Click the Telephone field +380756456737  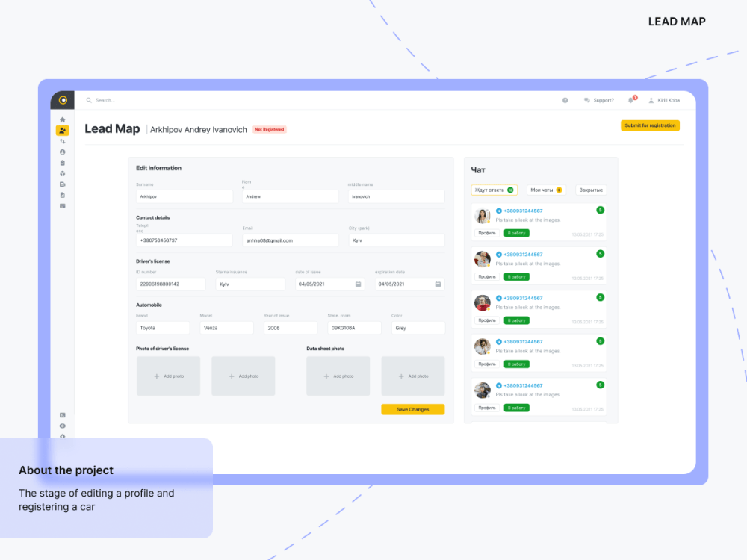(x=185, y=240)
